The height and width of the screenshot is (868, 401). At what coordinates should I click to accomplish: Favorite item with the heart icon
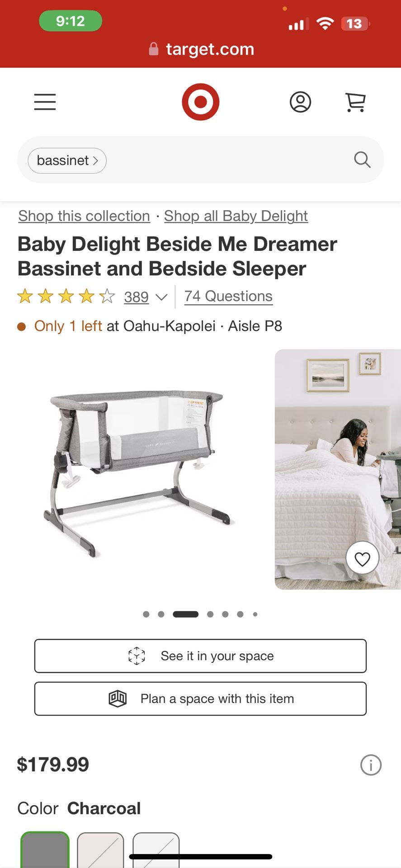click(363, 558)
